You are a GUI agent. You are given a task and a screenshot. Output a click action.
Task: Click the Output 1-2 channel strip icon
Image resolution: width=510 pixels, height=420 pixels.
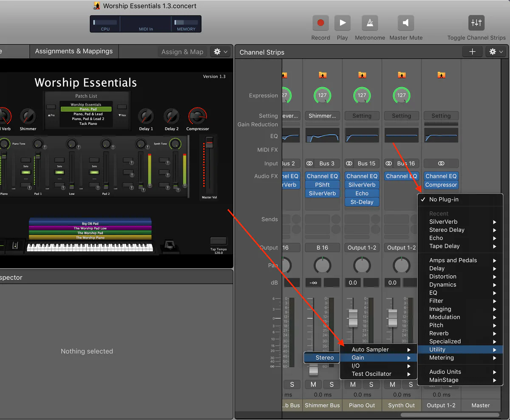click(x=441, y=75)
